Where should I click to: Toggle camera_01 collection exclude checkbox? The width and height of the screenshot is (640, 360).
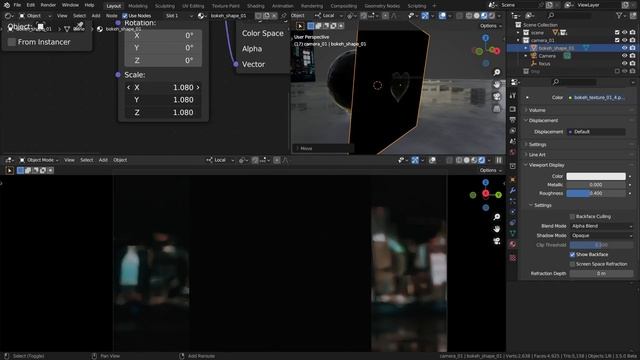pyautogui.click(x=617, y=40)
